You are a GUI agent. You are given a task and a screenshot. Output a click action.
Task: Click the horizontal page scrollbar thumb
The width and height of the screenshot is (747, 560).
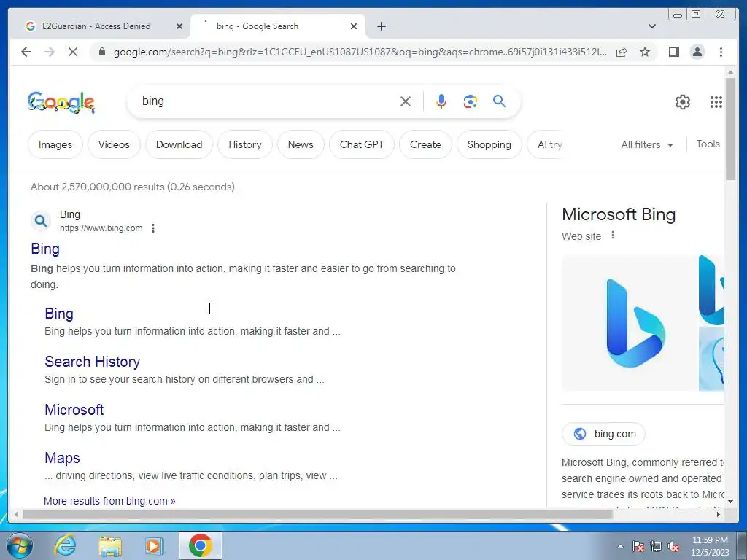pos(317,514)
